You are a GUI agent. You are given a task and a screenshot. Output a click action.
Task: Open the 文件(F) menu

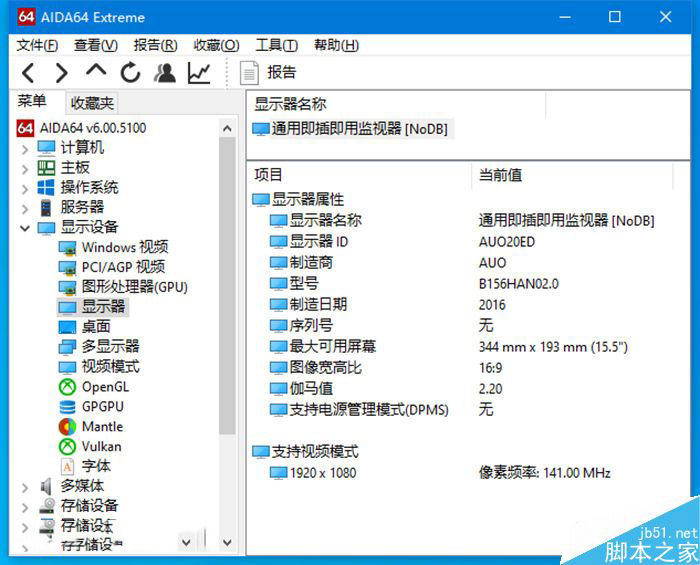click(38, 45)
